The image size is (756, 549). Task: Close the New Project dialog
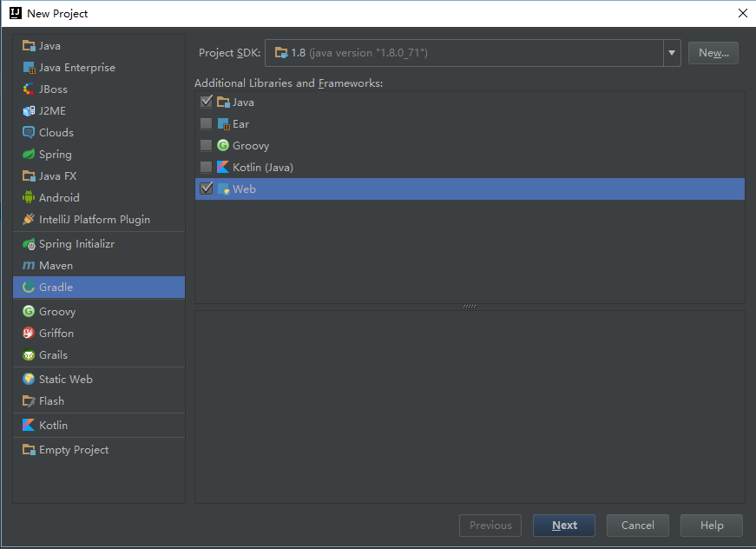click(x=742, y=13)
